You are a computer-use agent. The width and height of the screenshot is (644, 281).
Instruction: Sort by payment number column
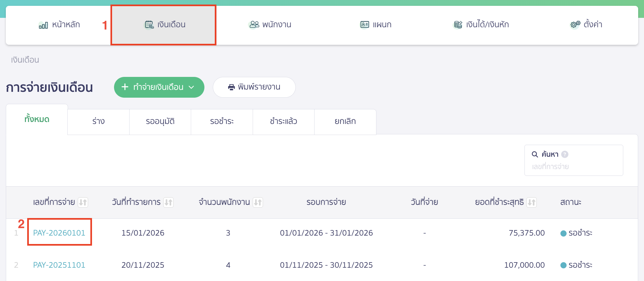(x=83, y=202)
